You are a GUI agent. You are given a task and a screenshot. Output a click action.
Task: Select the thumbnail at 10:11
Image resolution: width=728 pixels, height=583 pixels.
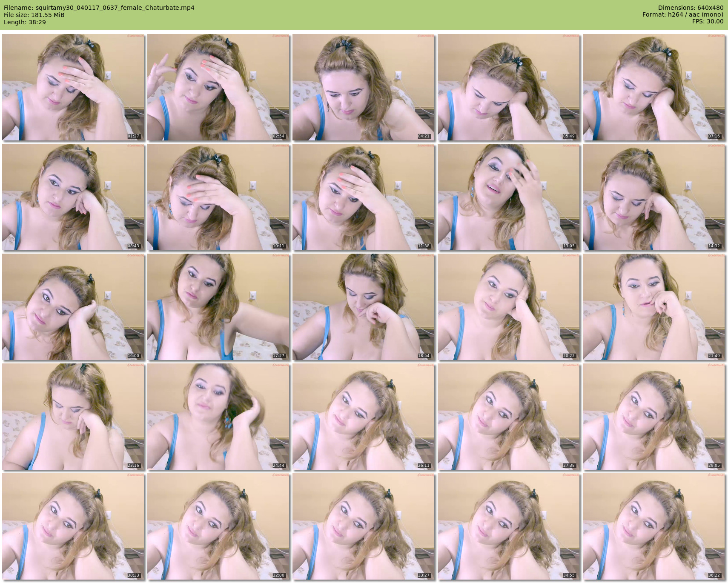[218, 197]
